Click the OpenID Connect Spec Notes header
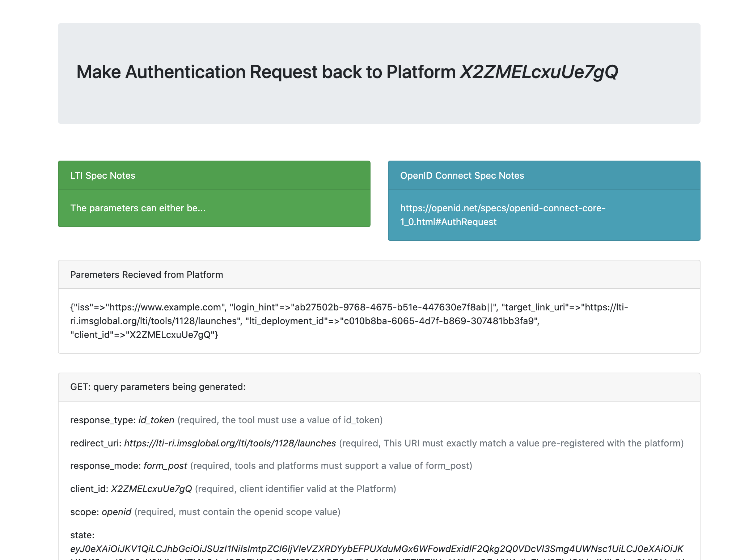 pos(462,175)
